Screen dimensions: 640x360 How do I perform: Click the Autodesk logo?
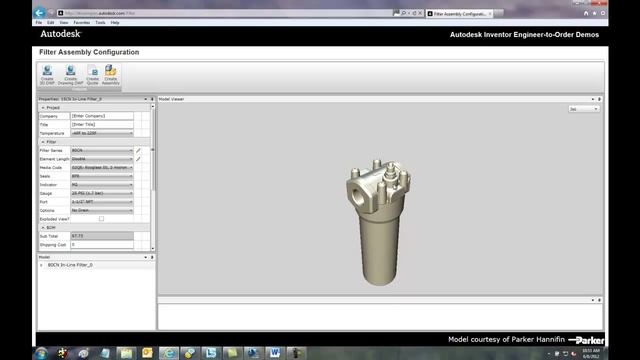pyautogui.click(x=60, y=34)
